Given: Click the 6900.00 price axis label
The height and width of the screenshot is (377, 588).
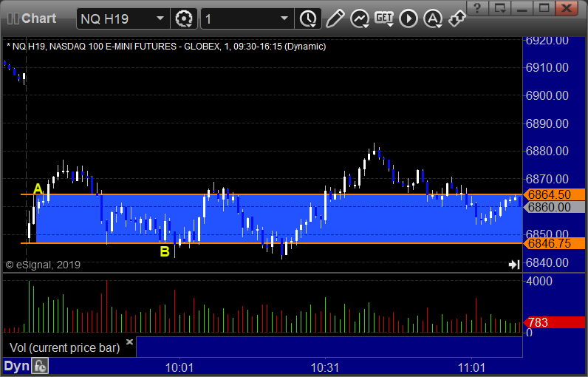Looking at the screenshot, I should pyautogui.click(x=547, y=95).
